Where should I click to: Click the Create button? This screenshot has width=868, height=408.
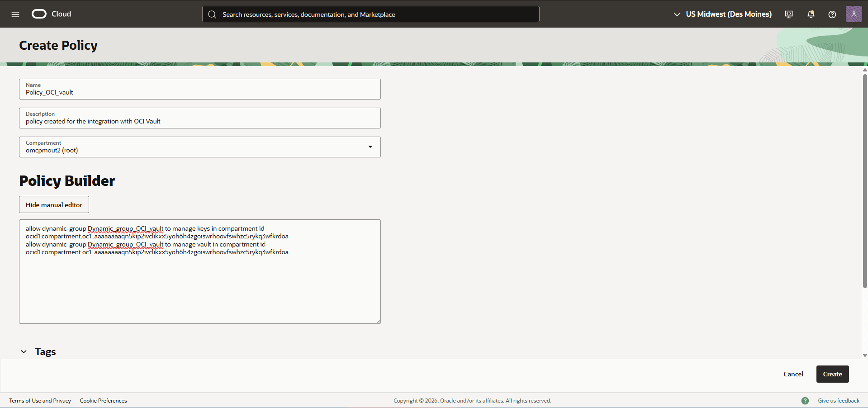(x=832, y=374)
